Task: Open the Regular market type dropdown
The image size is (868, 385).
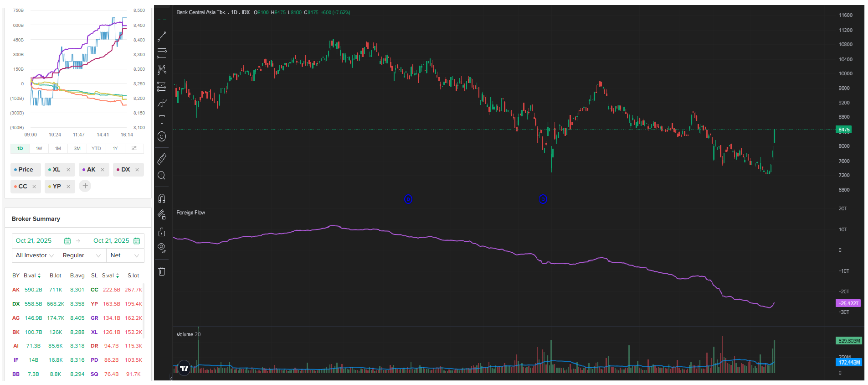Action: [82, 255]
